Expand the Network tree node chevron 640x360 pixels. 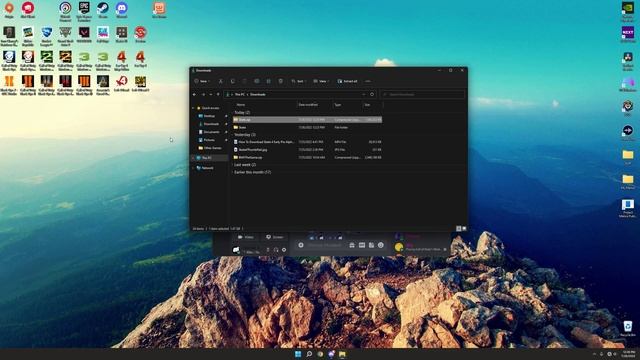193,168
